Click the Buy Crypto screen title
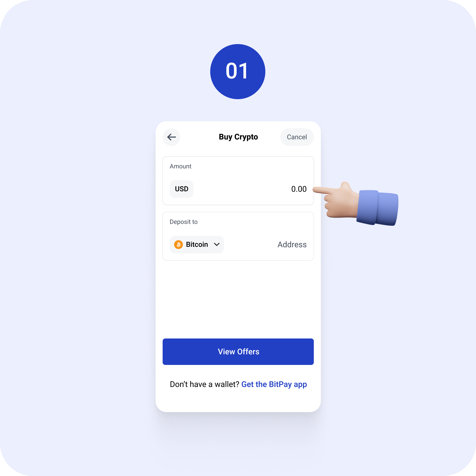The image size is (476, 476). (238, 137)
